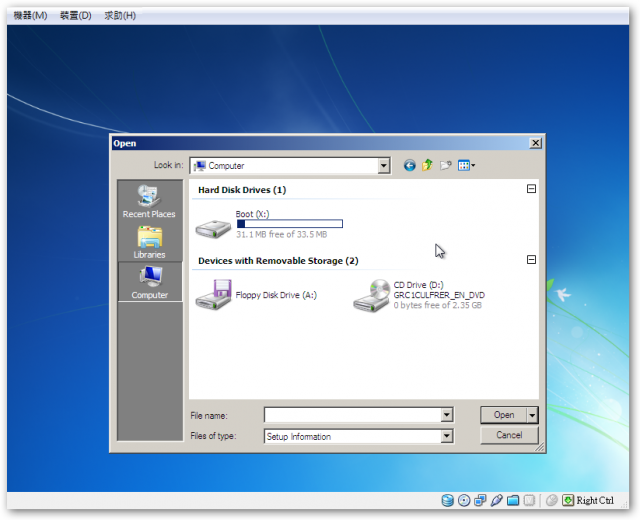Click the Hard Disk Drives (1) header
Image resolution: width=640 pixels, height=520 pixels.
(x=242, y=190)
